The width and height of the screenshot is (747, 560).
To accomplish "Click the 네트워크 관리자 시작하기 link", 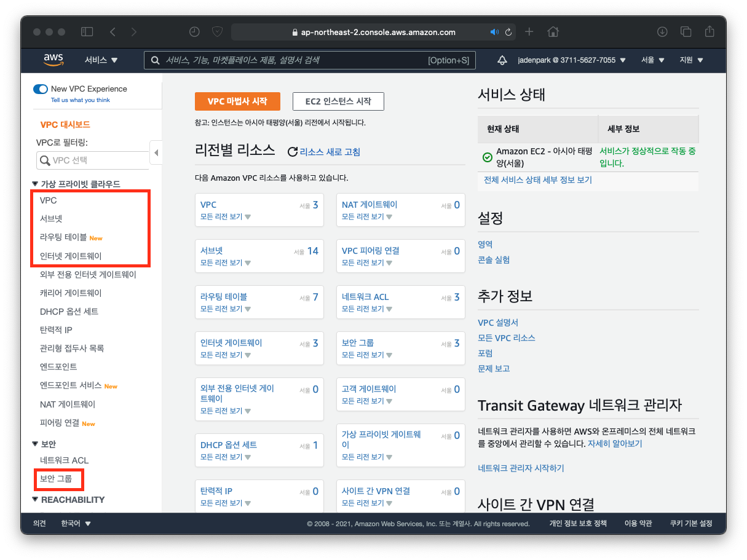I will (x=521, y=468).
